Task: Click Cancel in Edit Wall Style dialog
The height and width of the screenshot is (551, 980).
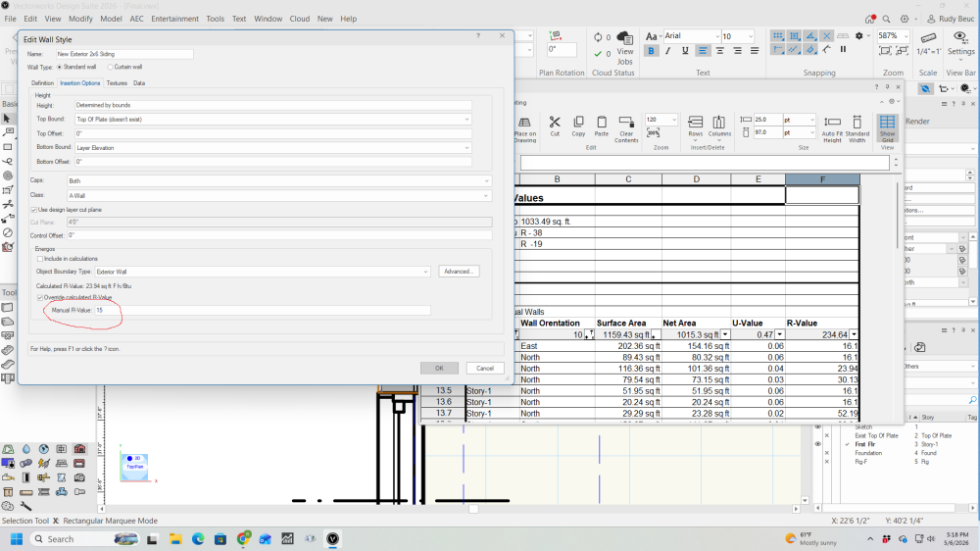Action: tap(485, 368)
